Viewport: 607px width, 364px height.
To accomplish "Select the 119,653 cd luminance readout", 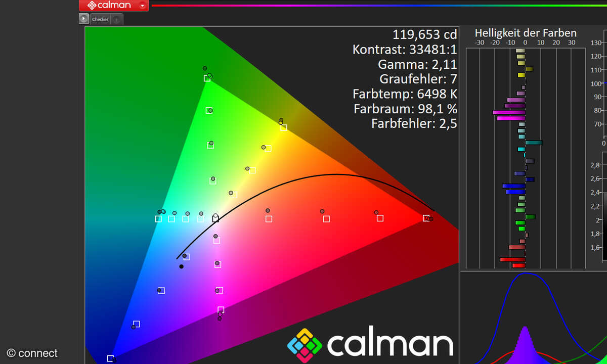I will pos(424,34).
